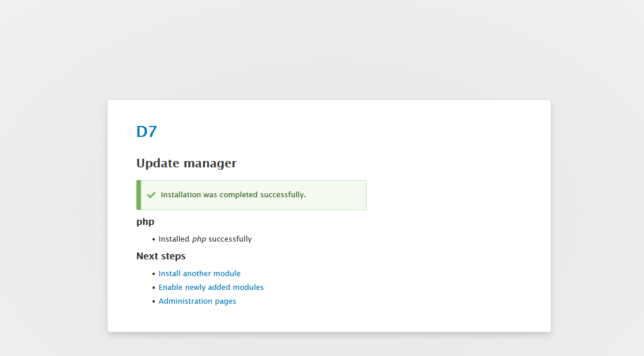This screenshot has width=644, height=356.
Task: Click the Update manager heading
Action: (x=186, y=163)
